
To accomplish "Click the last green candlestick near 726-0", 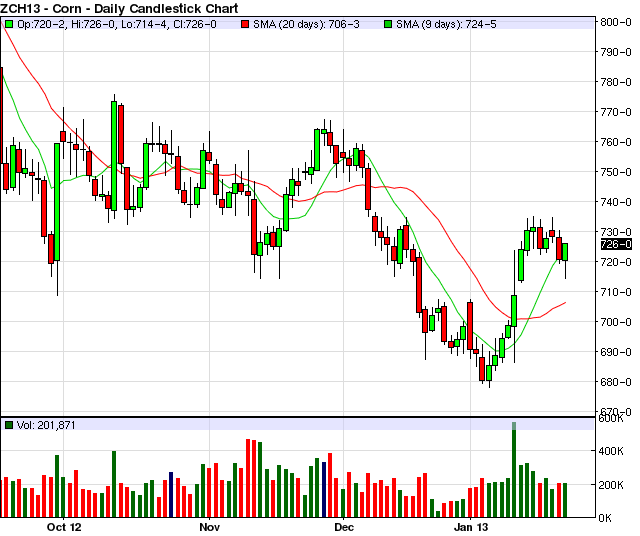I will [565, 252].
